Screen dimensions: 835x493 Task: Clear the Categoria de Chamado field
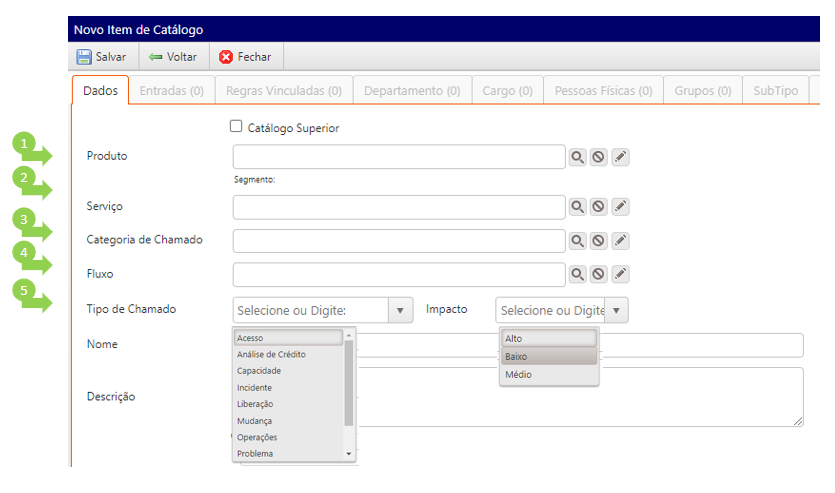click(598, 240)
